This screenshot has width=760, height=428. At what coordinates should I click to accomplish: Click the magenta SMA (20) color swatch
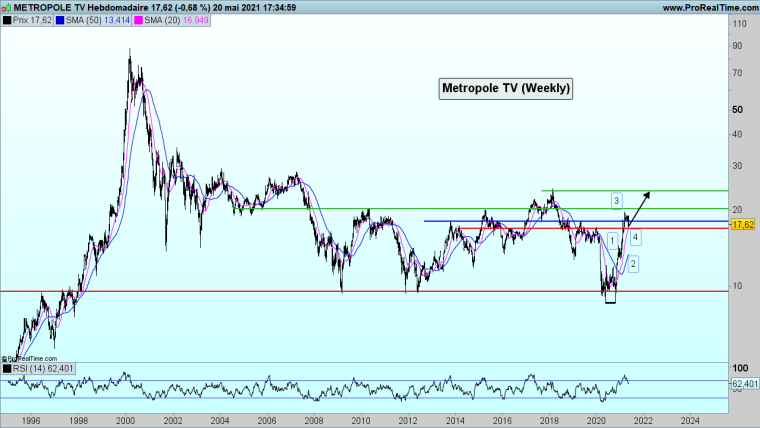139,20
